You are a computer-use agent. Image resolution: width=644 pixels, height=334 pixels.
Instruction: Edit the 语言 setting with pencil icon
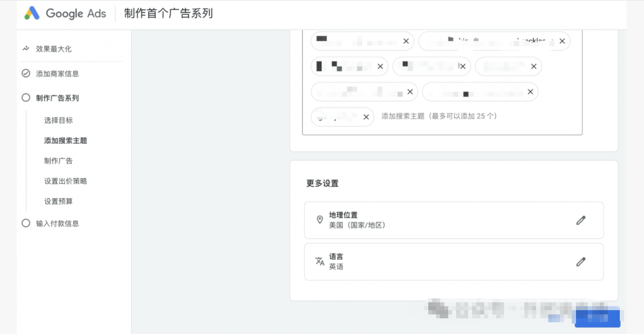tap(581, 262)
